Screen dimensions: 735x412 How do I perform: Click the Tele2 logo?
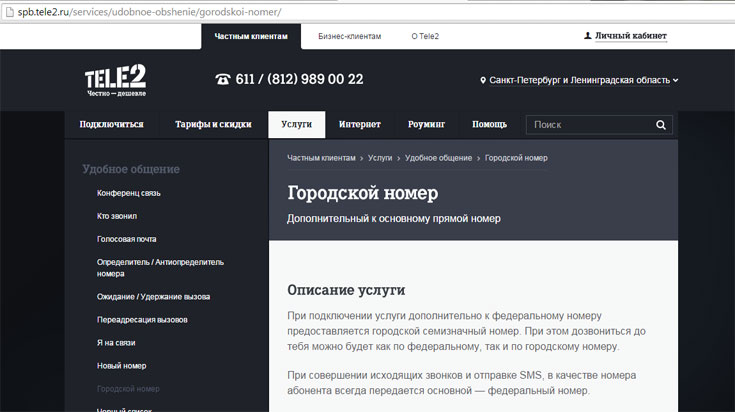pyautogui.click(x=116, y=80)
